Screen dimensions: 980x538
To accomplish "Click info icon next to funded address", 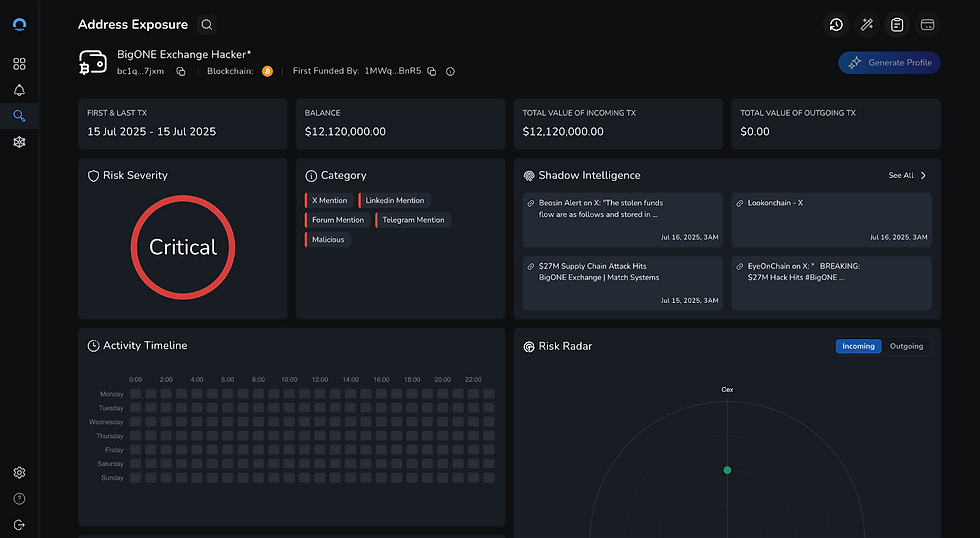I will [450, 71].
